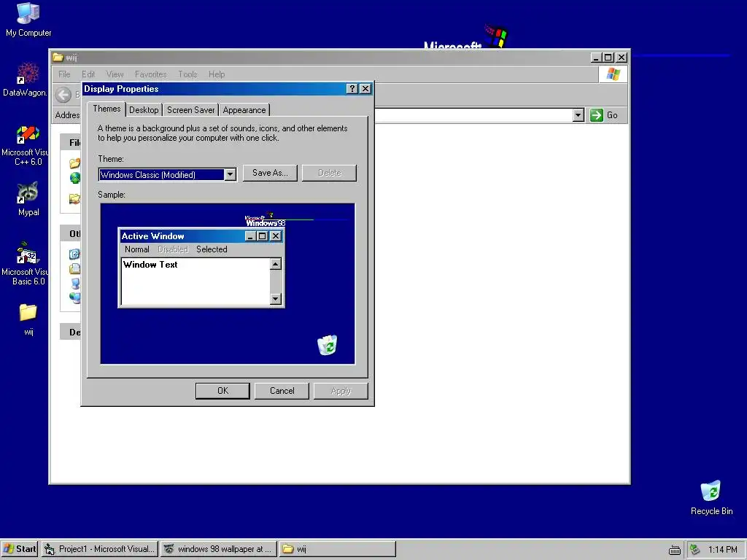This screenshot has width=747, height=560.
Task: Open the Tools menu in wij window
Action: click(x=187, y=74)
